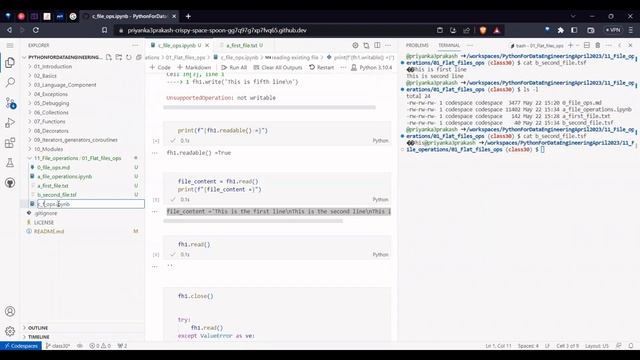This screenshot has height=360, width=640.
Task: Expand the 05_Debugging folder
Action: tap(51, 103)
